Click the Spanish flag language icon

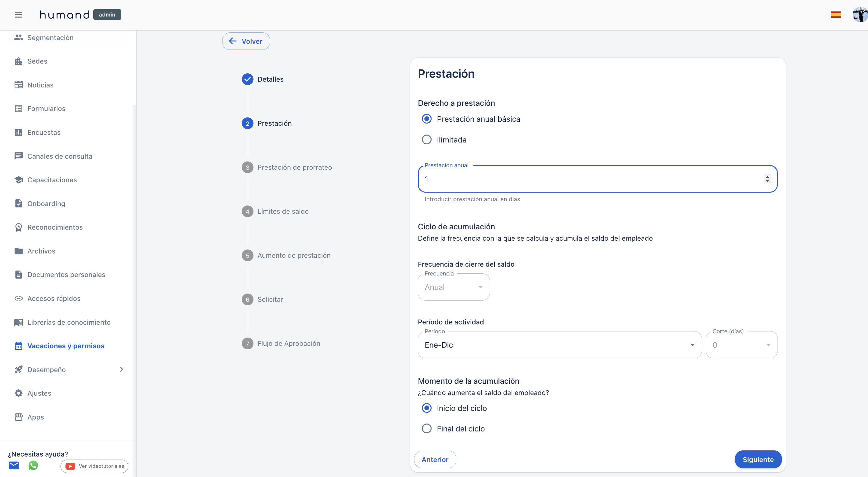point(836,14)
